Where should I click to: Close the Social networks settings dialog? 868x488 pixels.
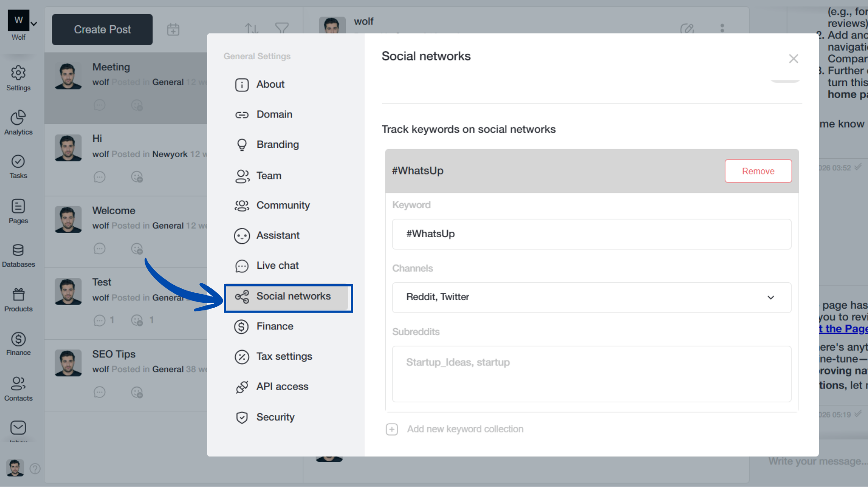[x=794, y=58]
